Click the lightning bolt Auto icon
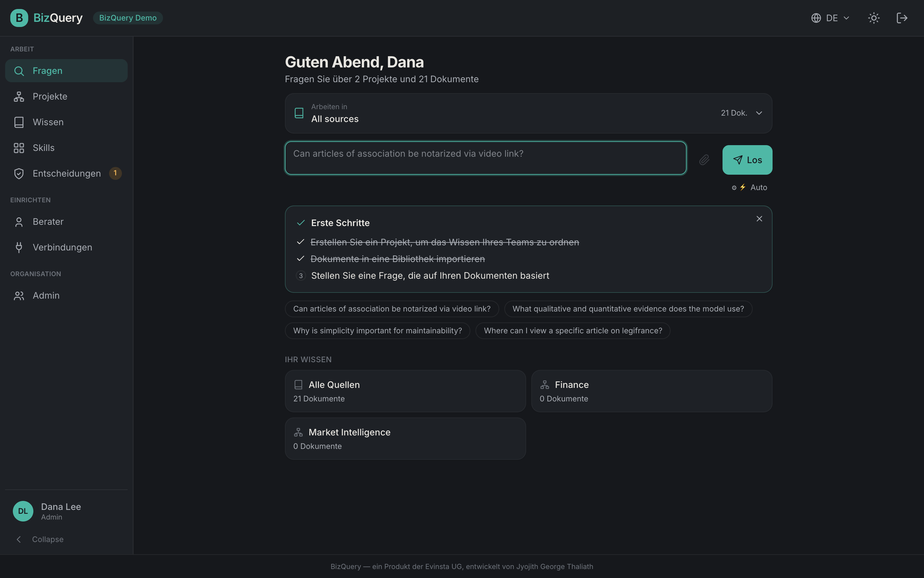924x578 pixels. [x=743, y=187]
